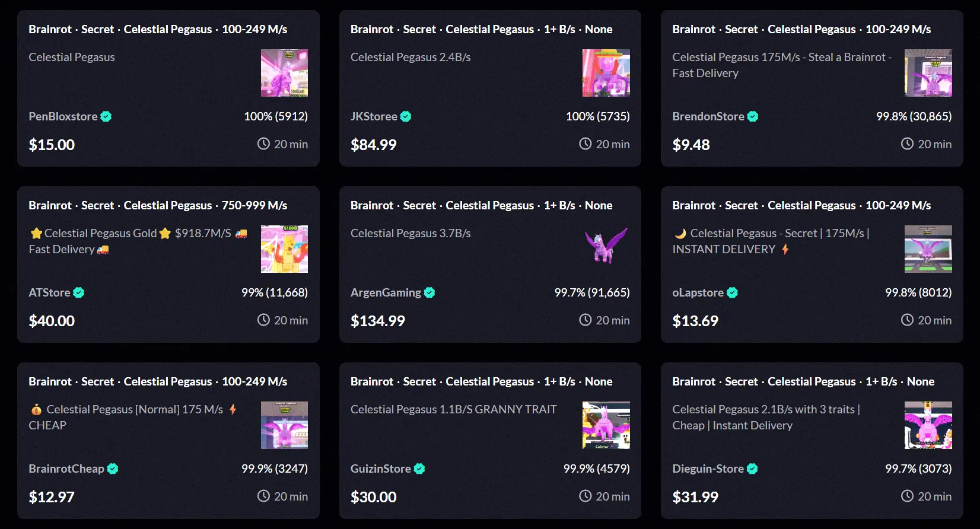The height and width of the screenshot is (529, 980).
Task: Click GuizinStore's verified badge icon
Action: (x=420, y=469)
